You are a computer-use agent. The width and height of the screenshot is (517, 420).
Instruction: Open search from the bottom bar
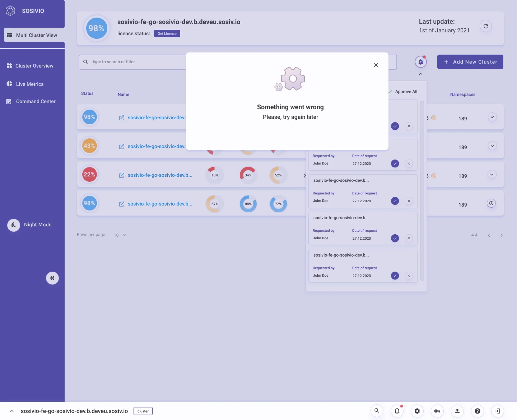377,411
